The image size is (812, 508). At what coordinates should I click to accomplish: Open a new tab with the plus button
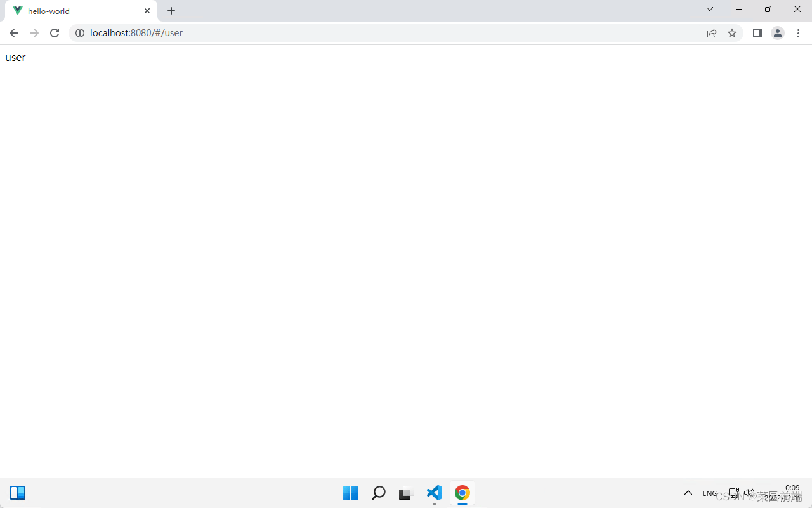tap(171, 11)
